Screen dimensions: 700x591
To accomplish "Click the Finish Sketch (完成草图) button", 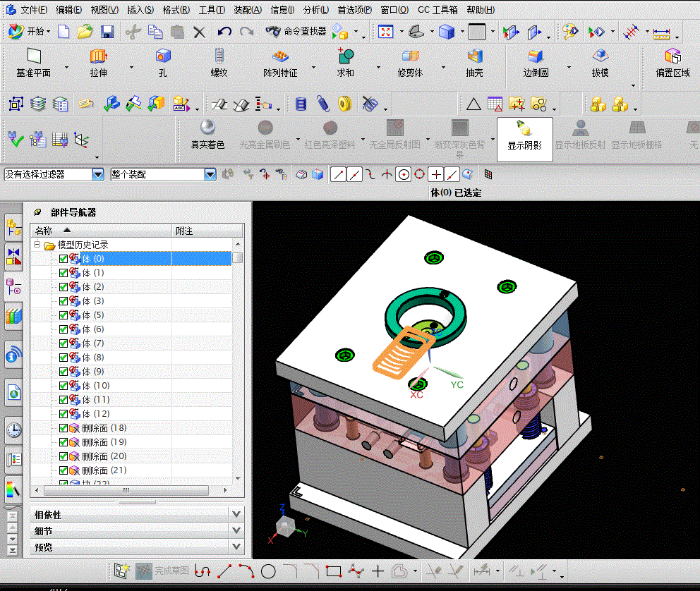I will coord(162,571).
